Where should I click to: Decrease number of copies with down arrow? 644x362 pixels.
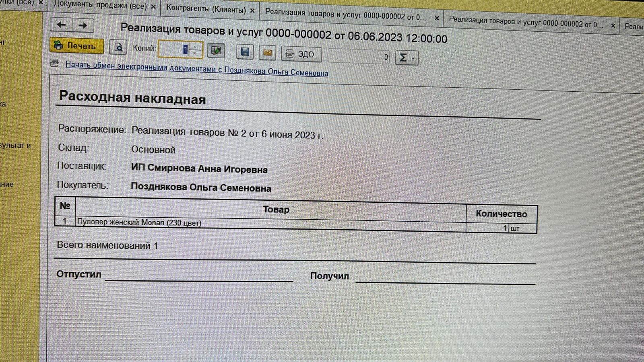[x=195, y=53]
